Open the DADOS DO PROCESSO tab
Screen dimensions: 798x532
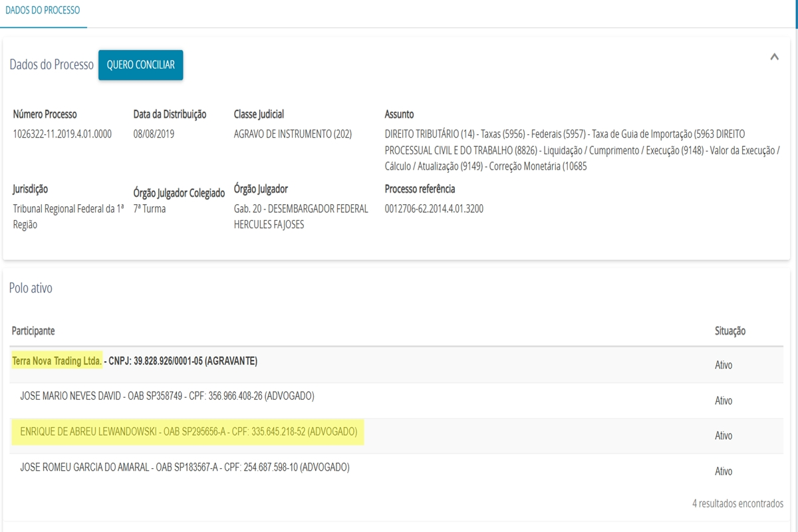pos(43,11)
